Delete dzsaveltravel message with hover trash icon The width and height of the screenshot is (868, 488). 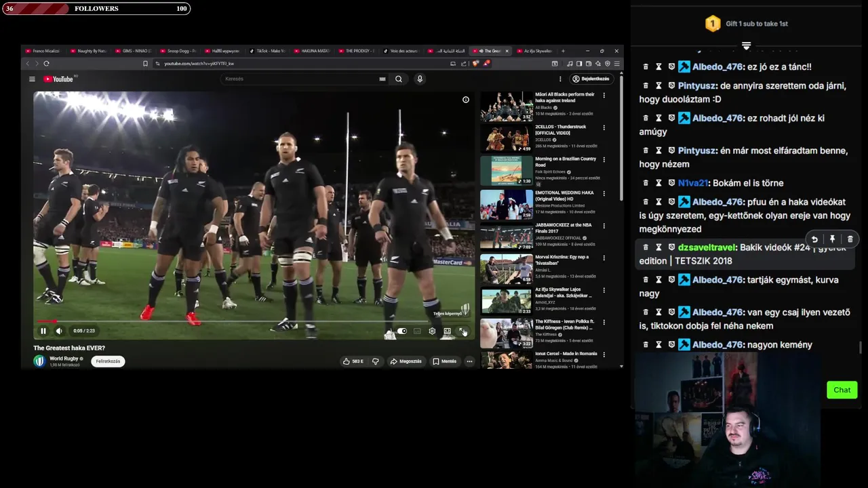(x=850, y=239)
